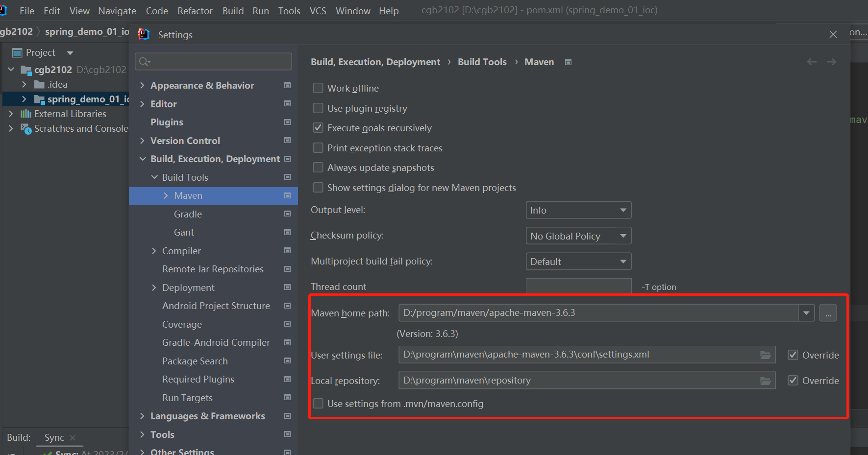This screenshot has height=455, width=868.
Task: Click the search magnifier icon in Settings
Action: (x=145, y=61)
